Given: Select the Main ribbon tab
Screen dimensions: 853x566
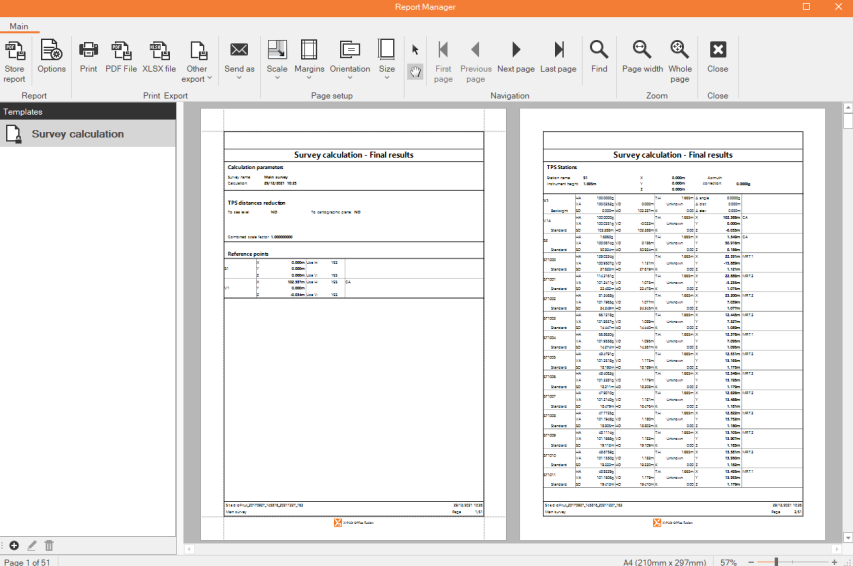Looking at the screenshot, I should click(x=19, y=26).
